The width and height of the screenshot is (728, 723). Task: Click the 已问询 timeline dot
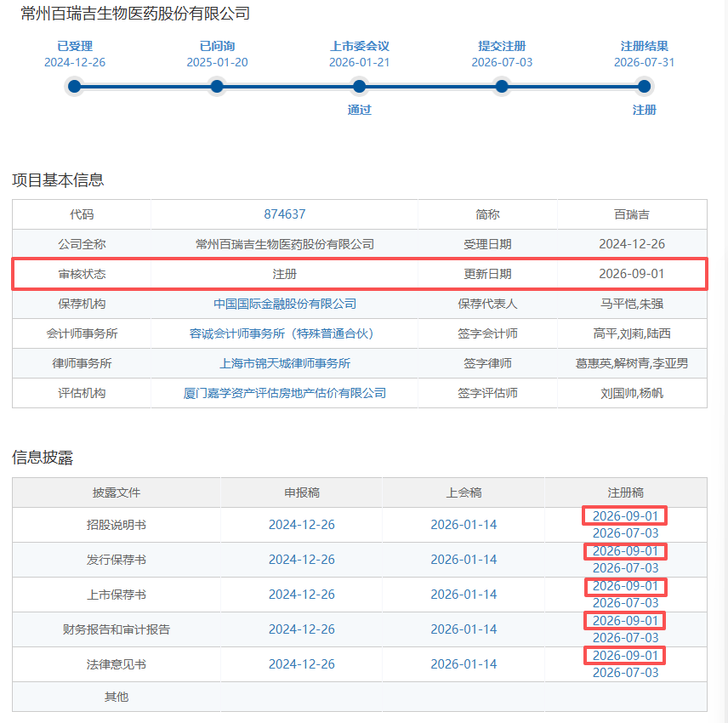click(x=217, y=87)
